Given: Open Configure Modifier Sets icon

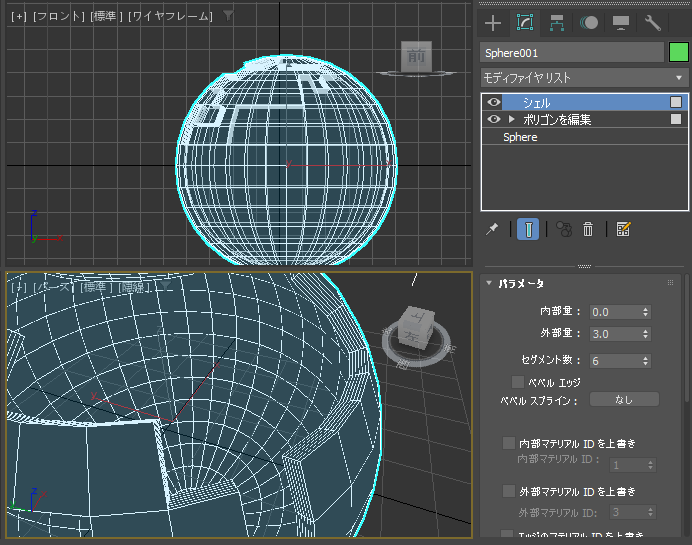Looking at the screenshot, I should 624,229.
